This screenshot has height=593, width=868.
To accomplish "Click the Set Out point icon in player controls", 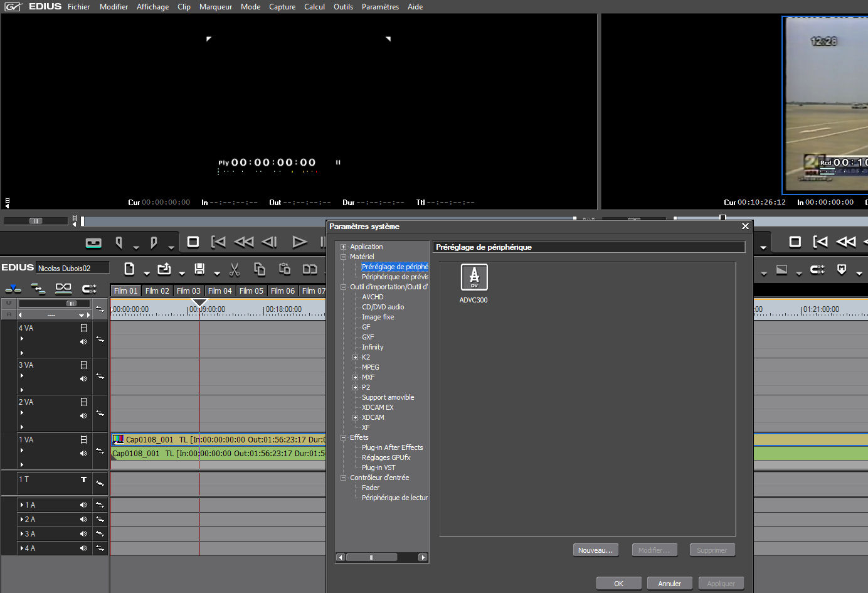I will point(154,242).
